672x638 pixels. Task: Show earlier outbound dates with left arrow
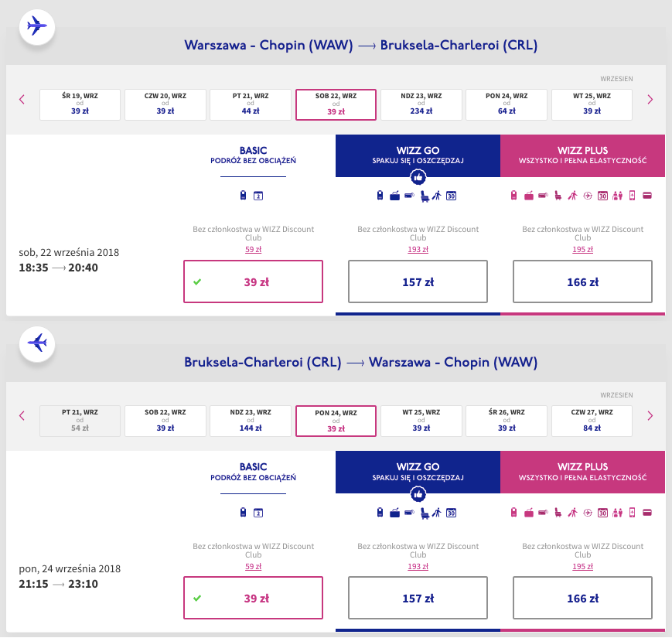click(x=22, y=99)
